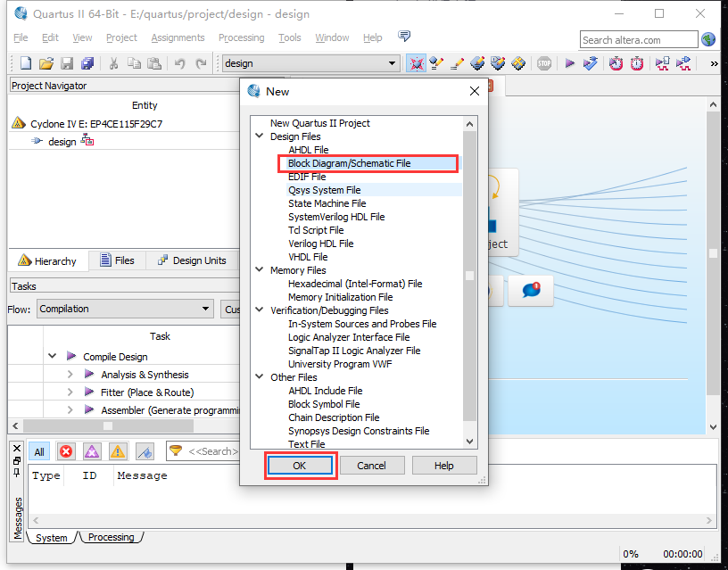Toggle the Project Navigator toolbar icon
The image size is (728, 570).
point(416,63)
